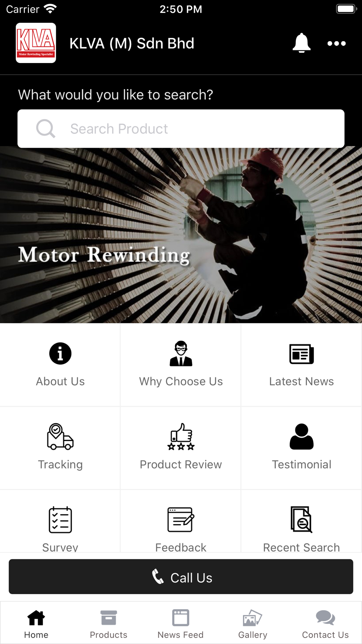Tap the Call Us button

tap(181, 577)
